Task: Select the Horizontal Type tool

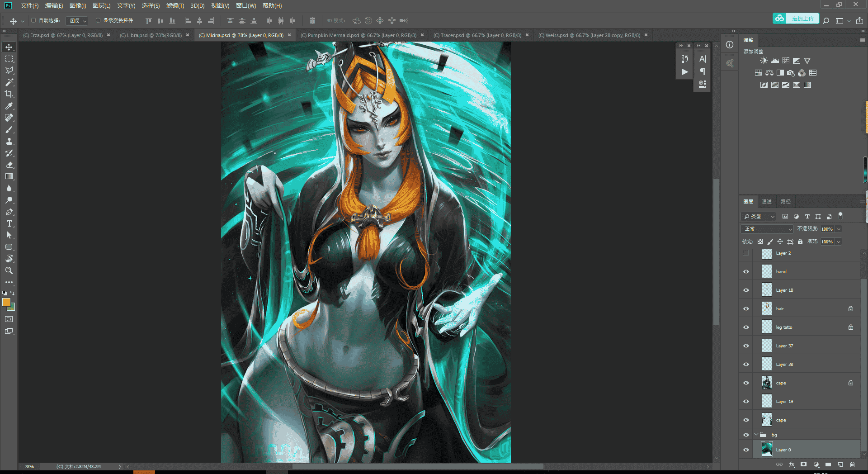Action: click(x=9, y=223)
